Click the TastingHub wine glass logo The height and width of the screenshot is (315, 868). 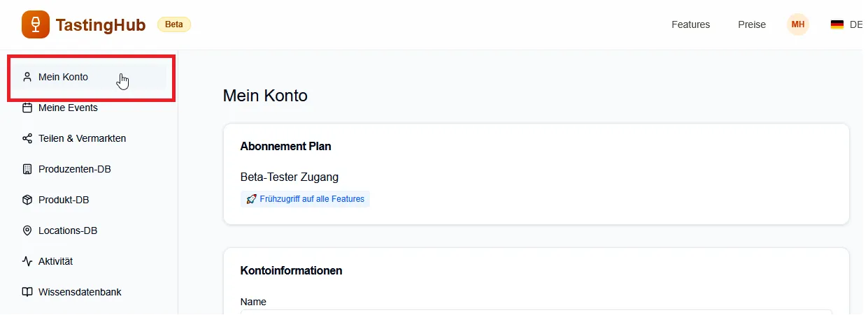(x=36, y=24)
